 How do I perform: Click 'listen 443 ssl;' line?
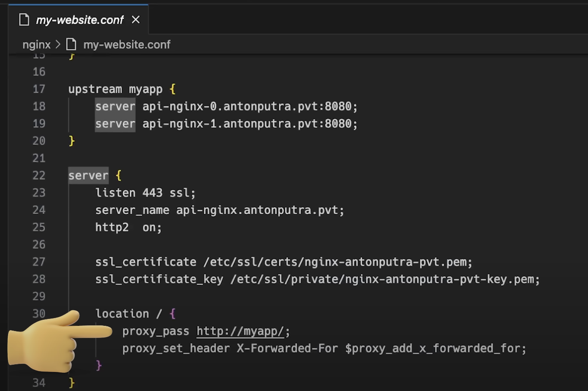click(x=145, y=193)
